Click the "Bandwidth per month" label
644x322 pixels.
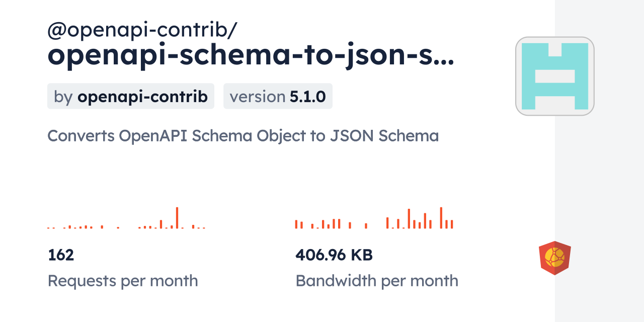pyautogui.click(x=377, y=281)
